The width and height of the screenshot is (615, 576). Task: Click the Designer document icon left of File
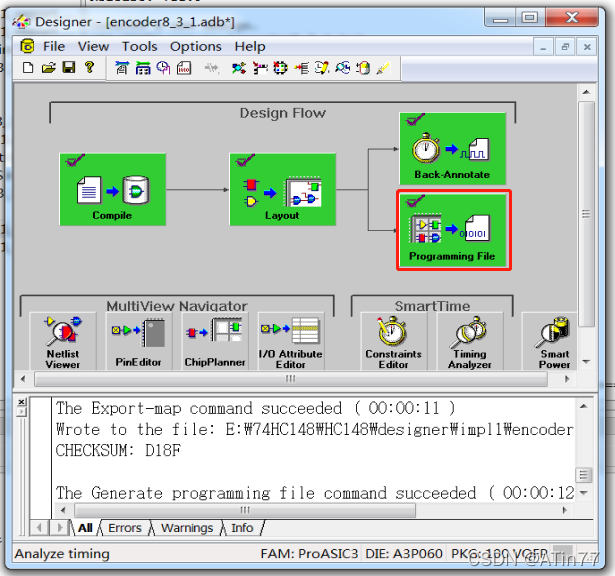tap(27, 46)
